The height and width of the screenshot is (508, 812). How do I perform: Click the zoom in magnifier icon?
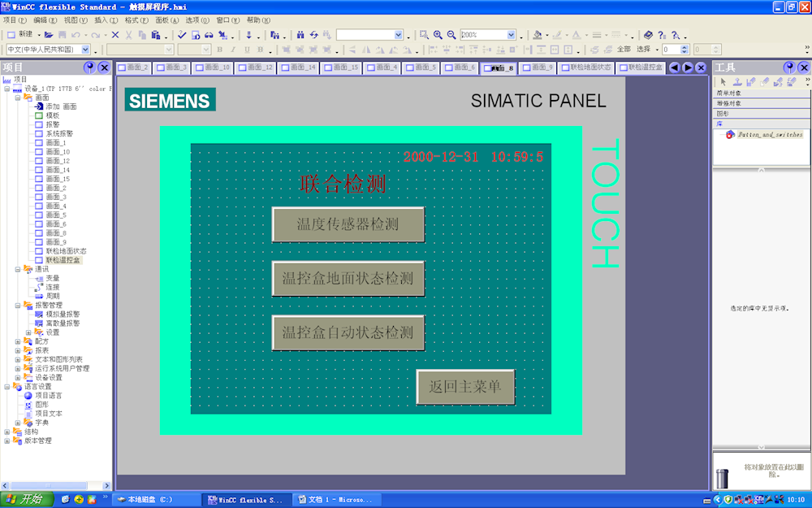click(x=438, y=35)
